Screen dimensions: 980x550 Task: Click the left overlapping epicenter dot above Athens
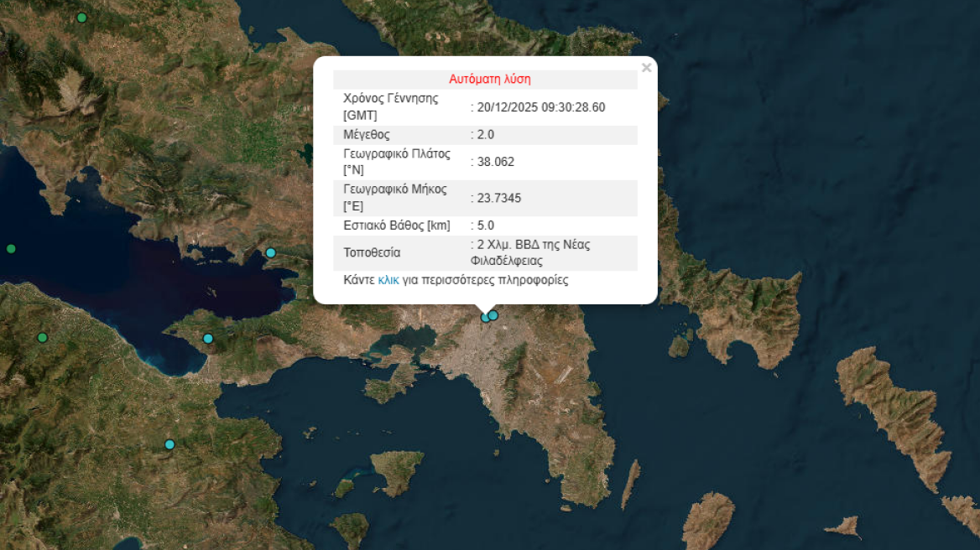(x=486, y=318)
